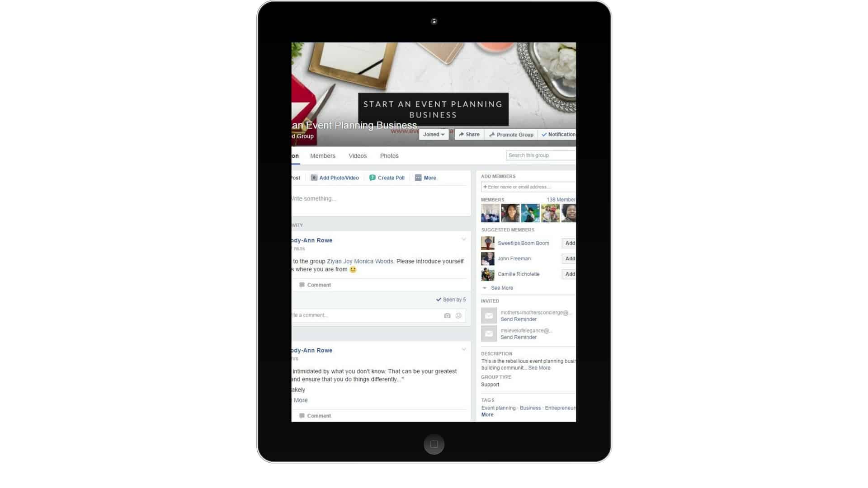Toggle the Joined membership dropdown

(433, 134)
